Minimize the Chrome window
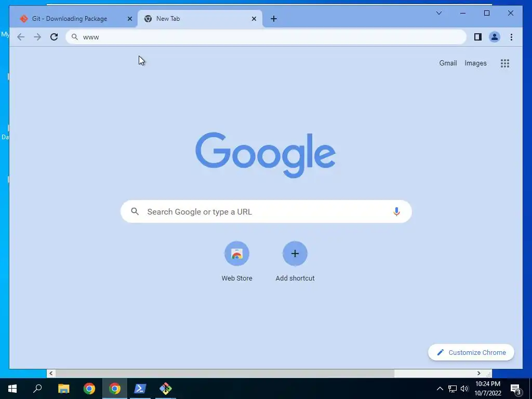This screenshot has height=399, width=532. (463, 13)
